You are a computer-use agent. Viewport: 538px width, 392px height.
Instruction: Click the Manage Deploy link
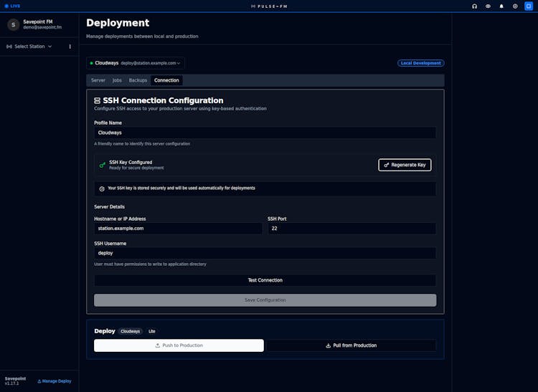[x=55, y=381]
